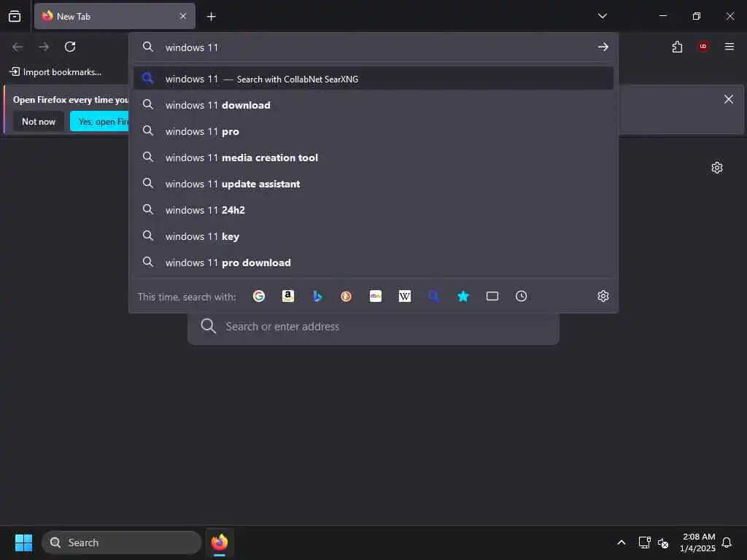Search with DuckDuckGo this time
747x560 pixels.
347,296
